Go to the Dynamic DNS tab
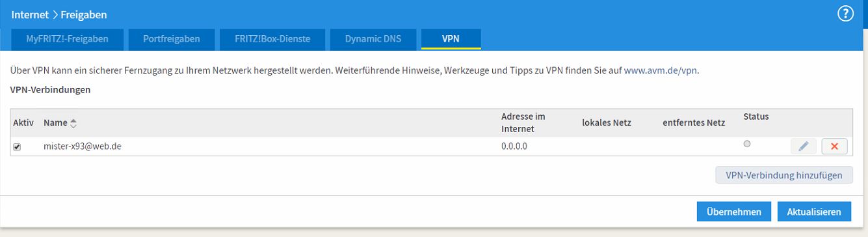868x237 pixels. click(373, 39)
